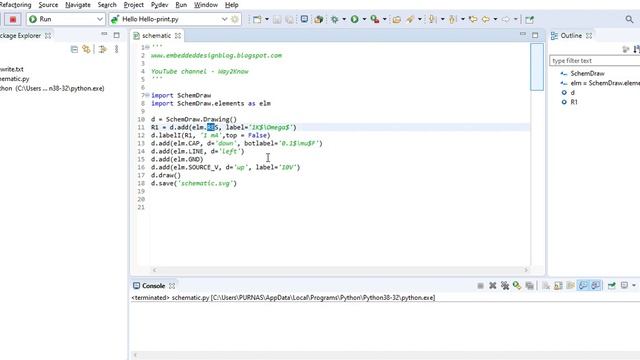Click the Open Terminal monitor icon
Viewport: 640px width, 360px height.
pyautogui.click(x=304, y=19)
